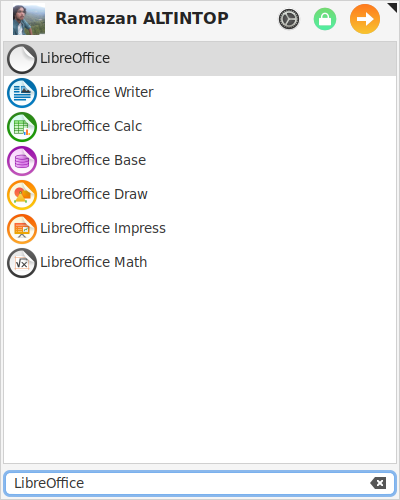400x500 pixels.
Task: Click the LibreOffice Draw icon
Action: [22, 195]
